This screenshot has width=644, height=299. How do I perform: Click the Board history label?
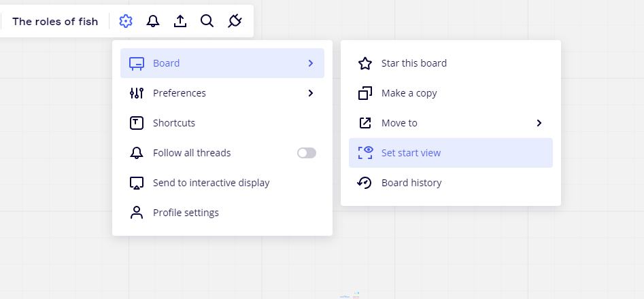pyautogui.click(x=411, y=183)
